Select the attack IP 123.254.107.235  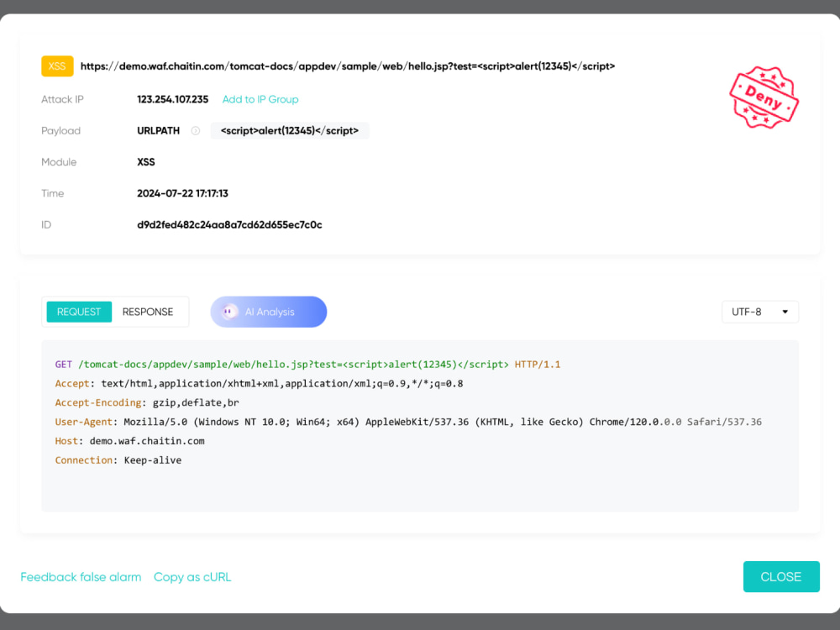pos(172,99)
